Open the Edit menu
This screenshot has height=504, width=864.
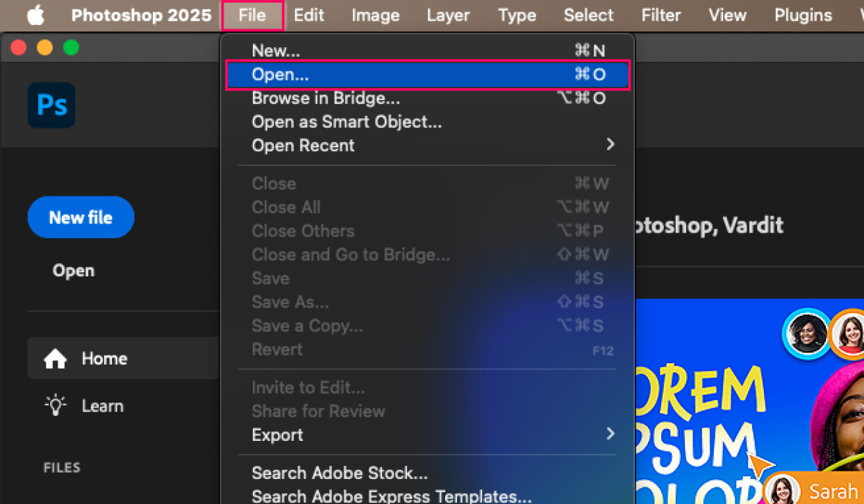[x=308, y=15]
